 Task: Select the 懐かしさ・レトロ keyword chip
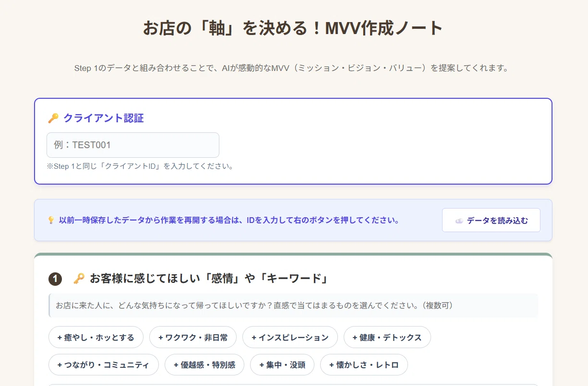[364, 364]
